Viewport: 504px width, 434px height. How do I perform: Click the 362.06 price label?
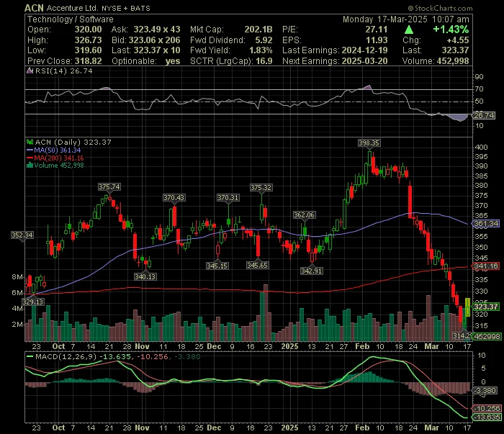point(304,215)
